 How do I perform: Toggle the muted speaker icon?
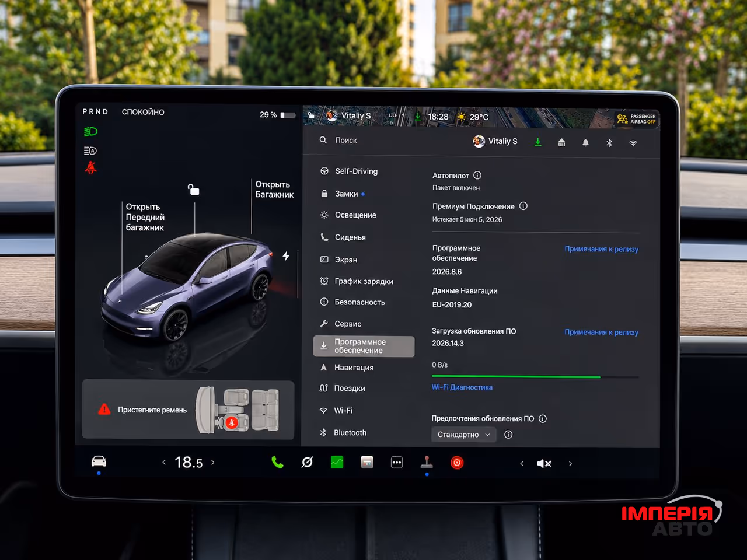pos(544,464)
